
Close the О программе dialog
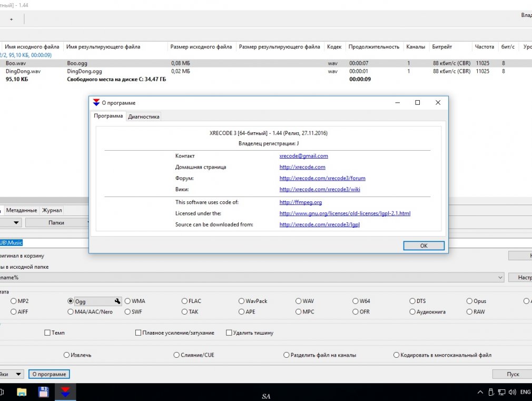[438, 103]
